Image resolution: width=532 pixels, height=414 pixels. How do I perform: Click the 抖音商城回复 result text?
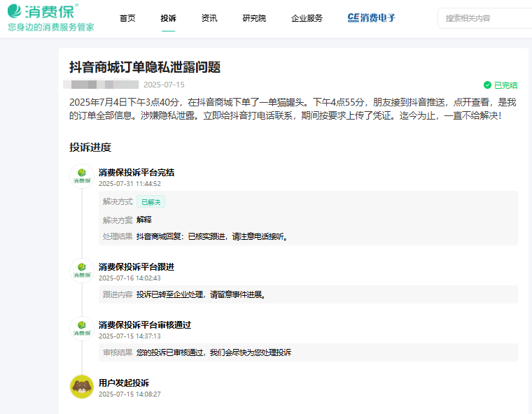pos(212,236)
